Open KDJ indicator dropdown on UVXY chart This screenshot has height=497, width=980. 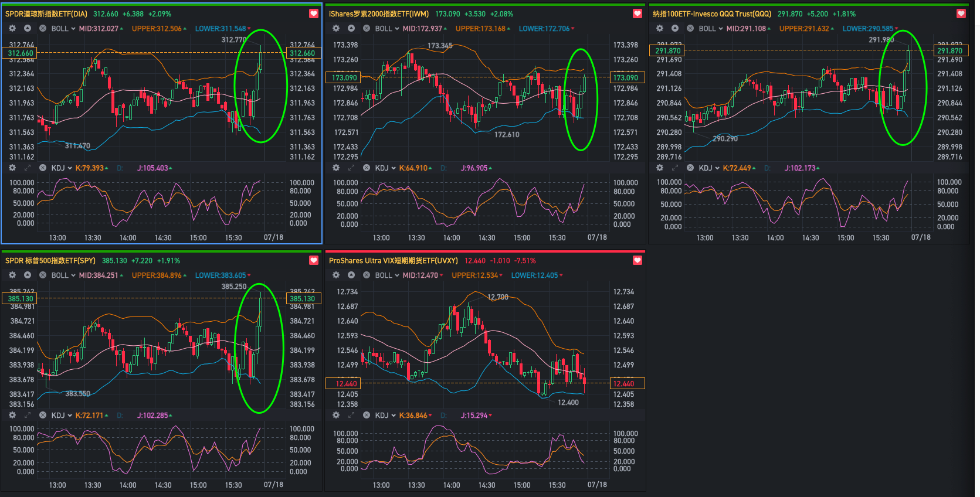point(385,415)
